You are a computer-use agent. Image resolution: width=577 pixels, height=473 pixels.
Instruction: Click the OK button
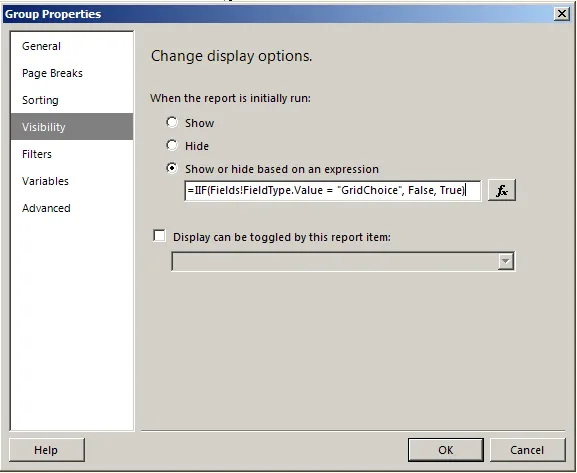(x=446, y=450)
